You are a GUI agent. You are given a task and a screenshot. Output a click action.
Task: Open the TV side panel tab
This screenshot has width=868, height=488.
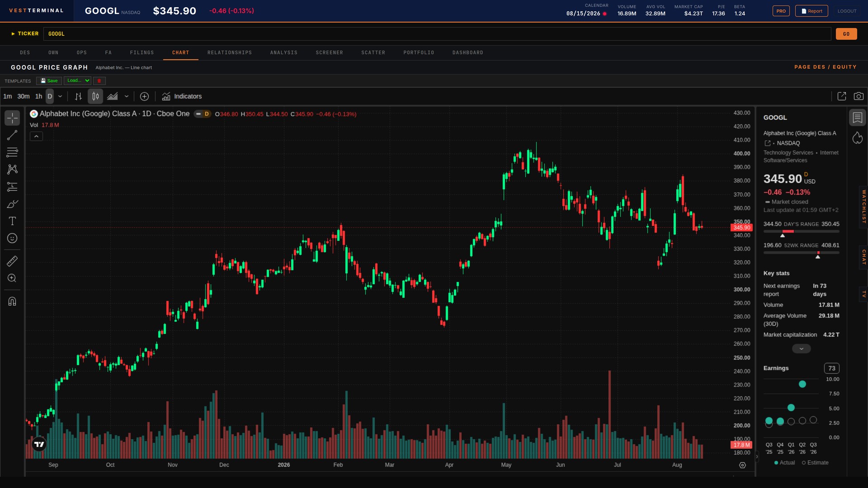coord(863,294)
